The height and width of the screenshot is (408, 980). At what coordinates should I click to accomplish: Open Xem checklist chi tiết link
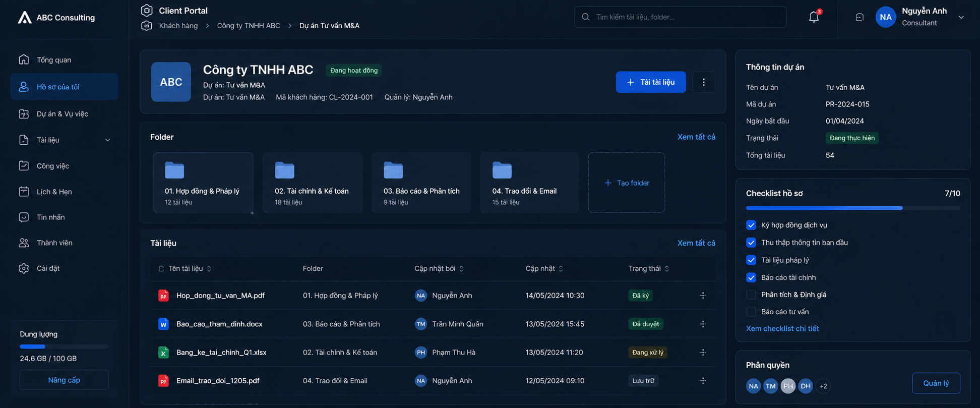(x=782, y=328)
